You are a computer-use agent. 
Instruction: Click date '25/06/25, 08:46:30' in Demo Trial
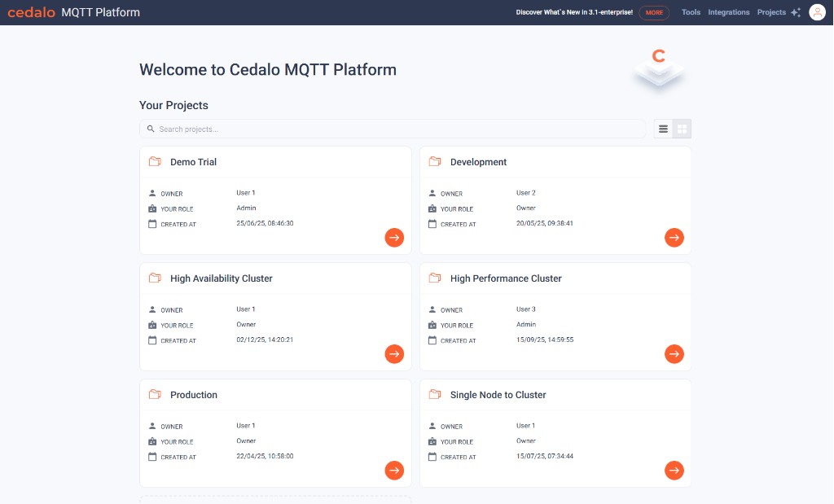tap(265, 223)
